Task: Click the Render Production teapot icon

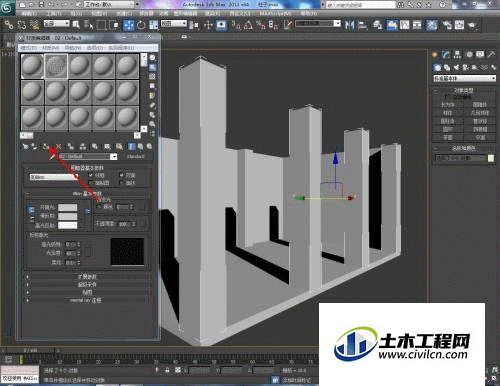Action: [x=472, y=25]
